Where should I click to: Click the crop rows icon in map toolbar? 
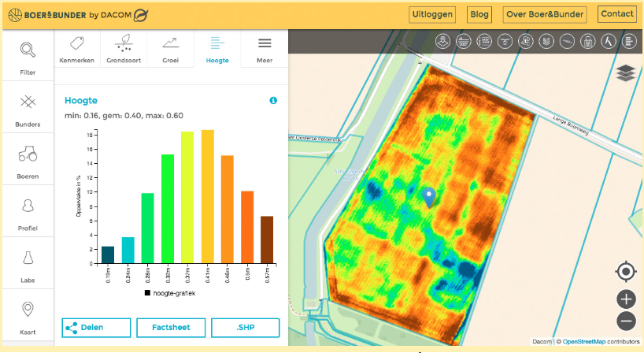coord(484,41)
